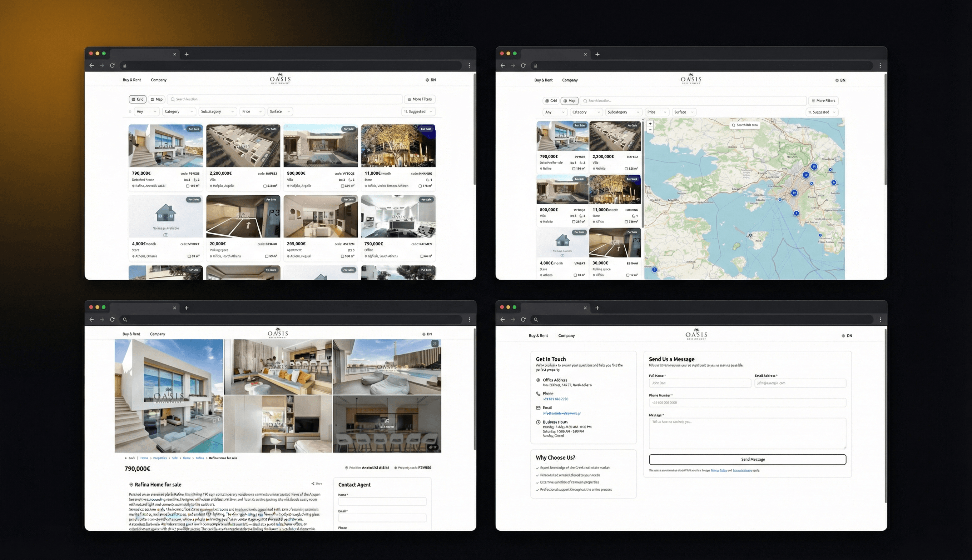This screenshot has width=972, height=560.
Task: Open the Buy & Rent menu
Action: point(132,80)
